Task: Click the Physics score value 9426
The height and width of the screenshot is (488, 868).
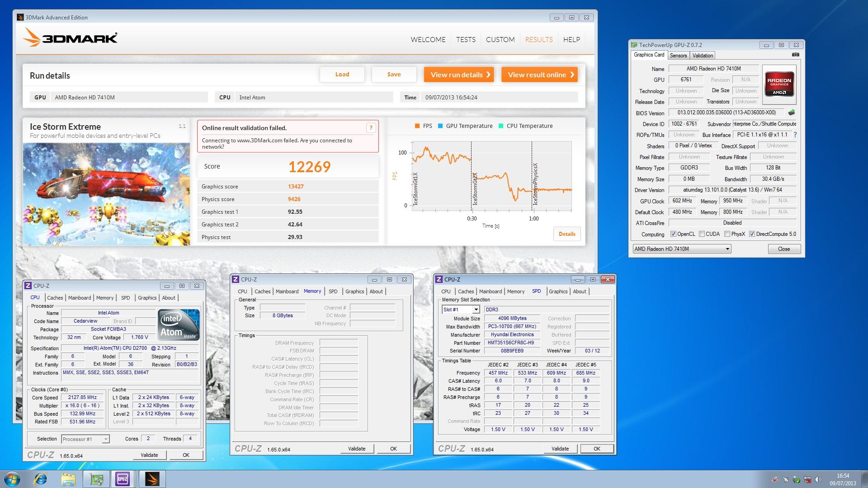Action: point(294,199)
